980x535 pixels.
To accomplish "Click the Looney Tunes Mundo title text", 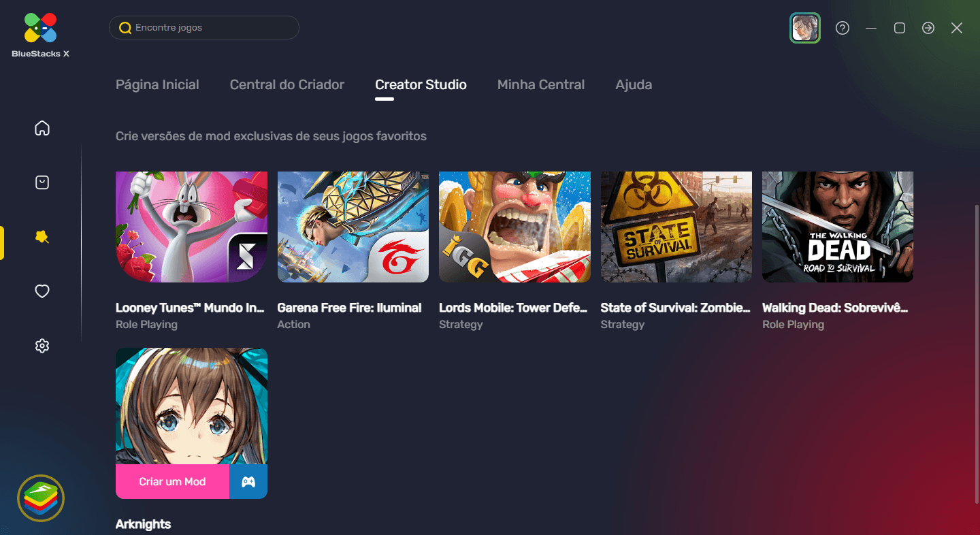I will pos(190,308).
